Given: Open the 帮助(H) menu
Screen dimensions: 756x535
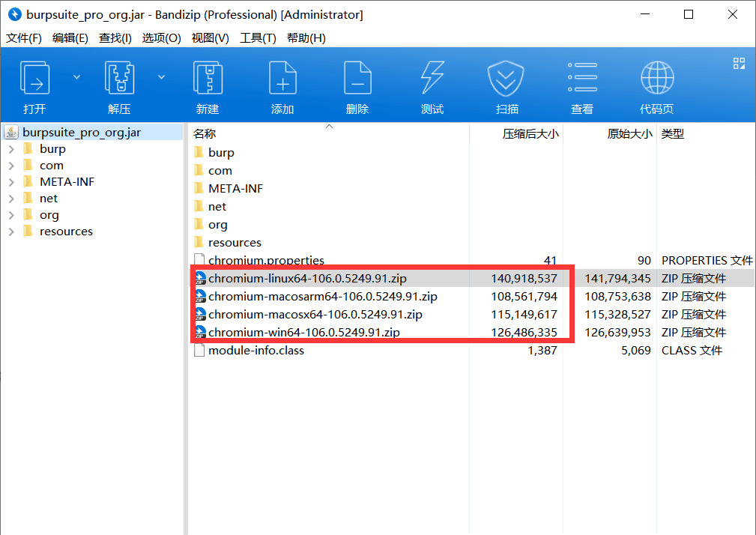Looking at the screenshot, I should point(306,38).
